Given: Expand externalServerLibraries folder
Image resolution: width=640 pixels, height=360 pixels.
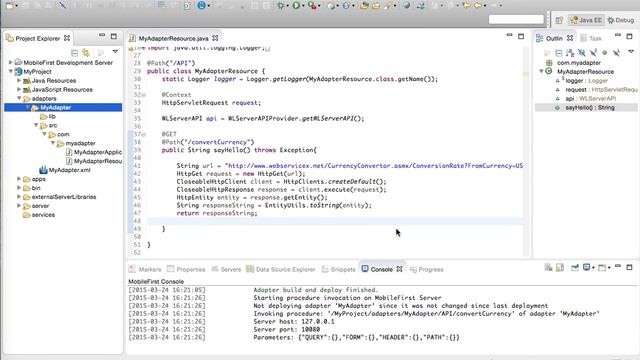Looking at the screenshot, I should (19, 196).
